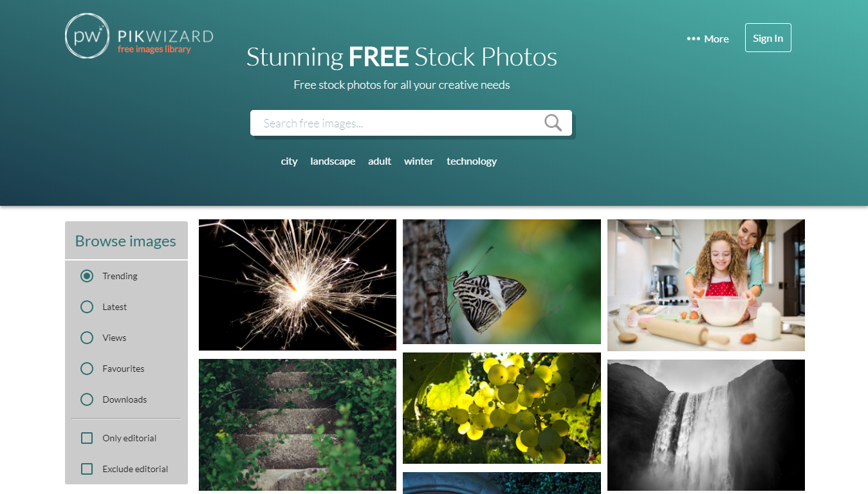Select the Trending radio button
The height and width of the screenshot is (494, 868).
pyautogui.click(x=87, y=276)
